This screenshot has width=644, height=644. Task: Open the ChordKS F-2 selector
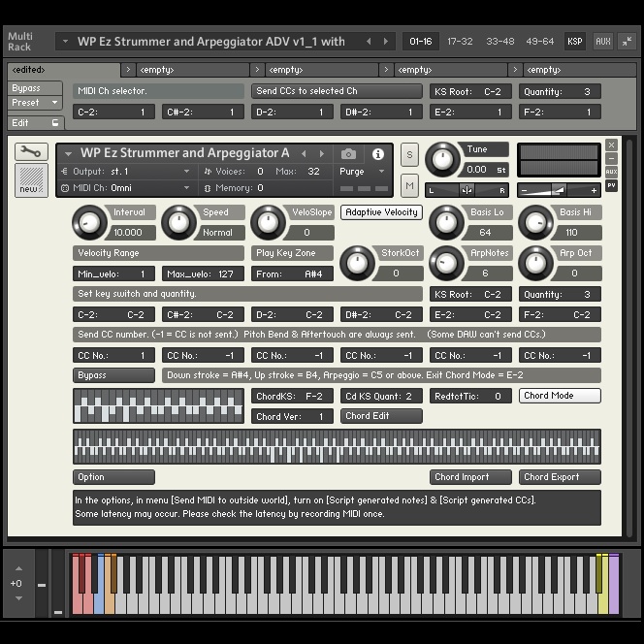pyautogui.click(x=292, y=397)
